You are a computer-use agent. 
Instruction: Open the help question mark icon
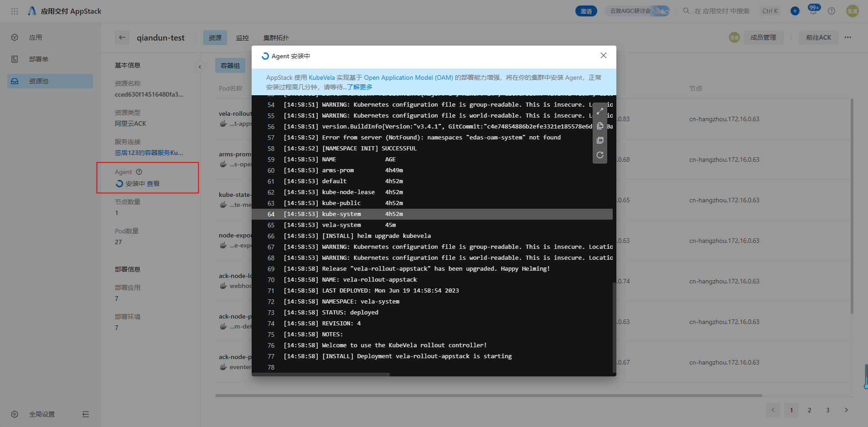[832, 11]
